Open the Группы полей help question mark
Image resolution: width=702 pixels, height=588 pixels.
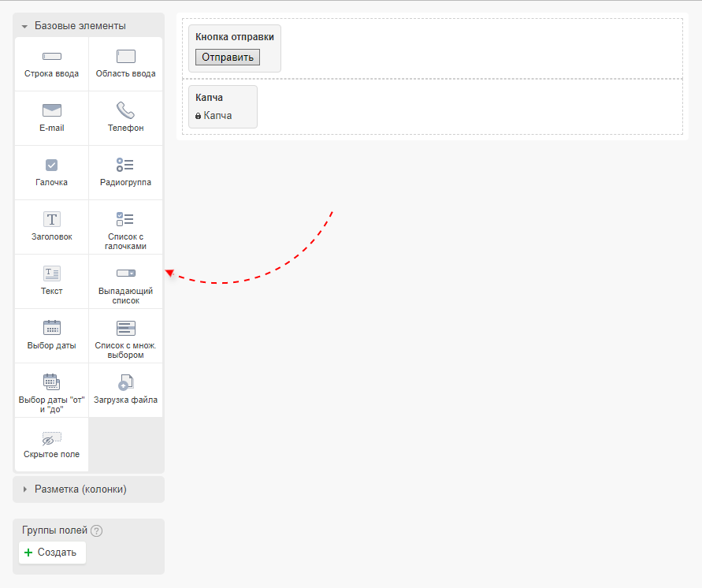[97, 531]
